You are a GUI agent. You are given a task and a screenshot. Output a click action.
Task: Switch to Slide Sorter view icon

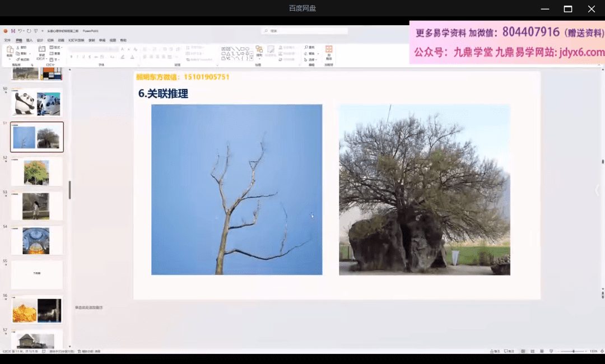(x=531, y=351)
